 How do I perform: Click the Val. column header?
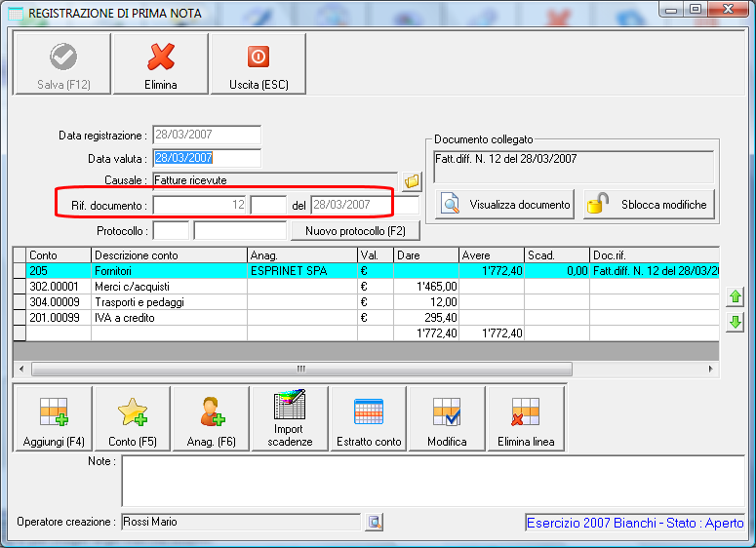[x=376, y=254]
